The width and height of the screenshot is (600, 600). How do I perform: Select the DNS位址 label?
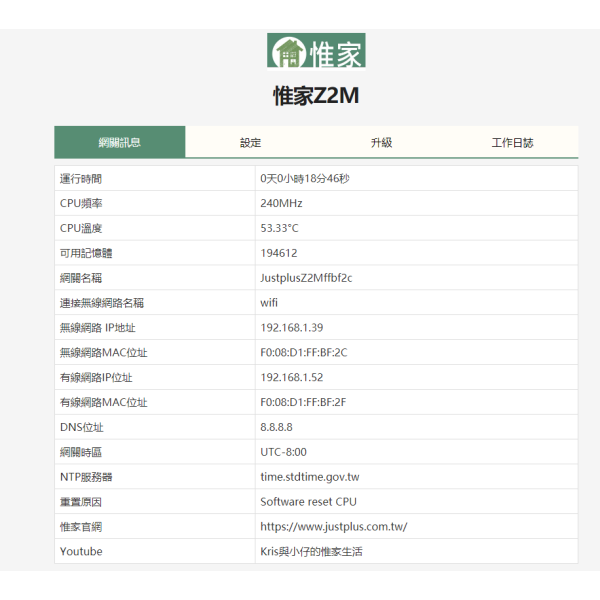click(x=82, y=427)
